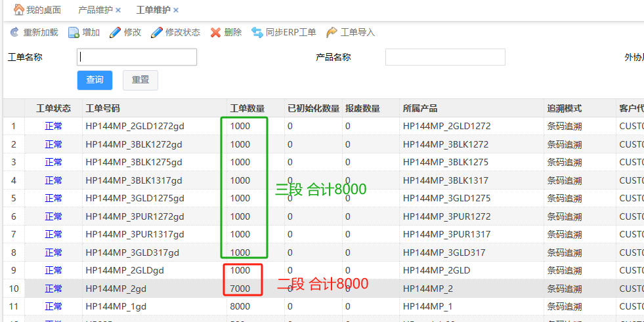Switch to the 我的桌面 tab
The height and width of the screenshot is (322, 644).
tap(43, 10)
